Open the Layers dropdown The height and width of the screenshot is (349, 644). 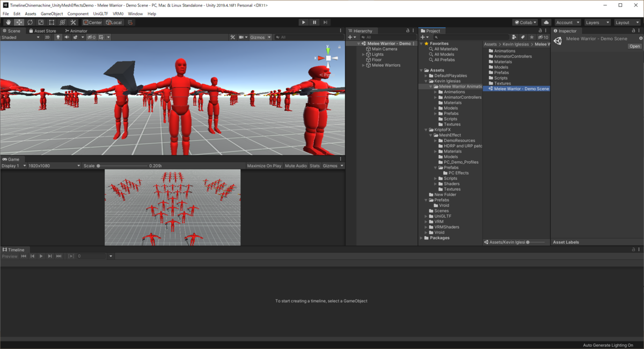click(x=597, y=23)
